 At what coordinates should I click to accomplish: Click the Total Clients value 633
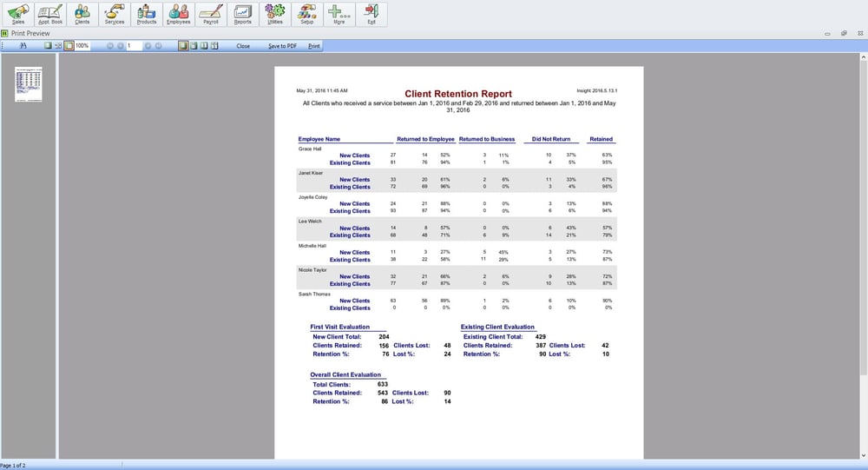pyautogui.click(x=383, y=384)
